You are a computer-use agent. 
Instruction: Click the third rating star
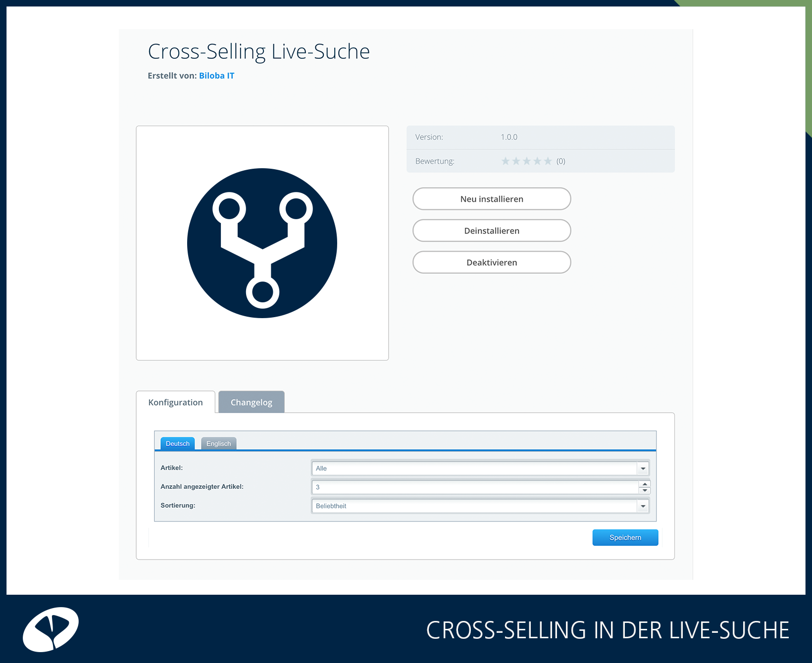[x=527, y=161]
